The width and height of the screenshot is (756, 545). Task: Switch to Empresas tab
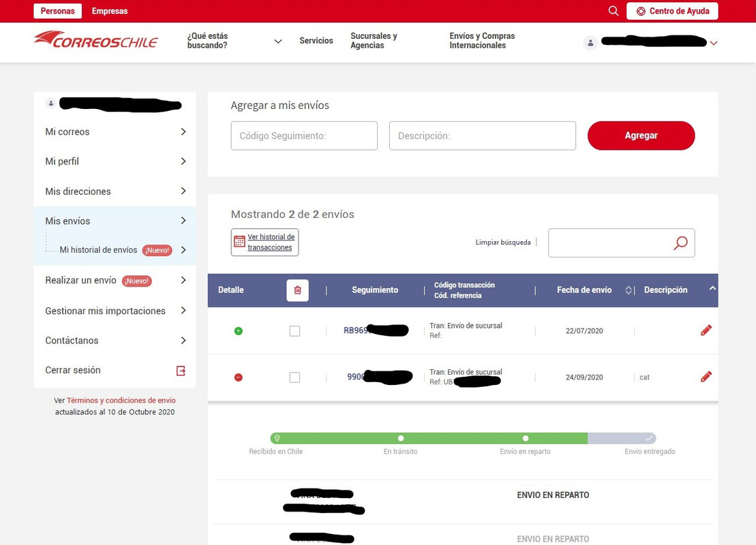click(x=110, y=11)
